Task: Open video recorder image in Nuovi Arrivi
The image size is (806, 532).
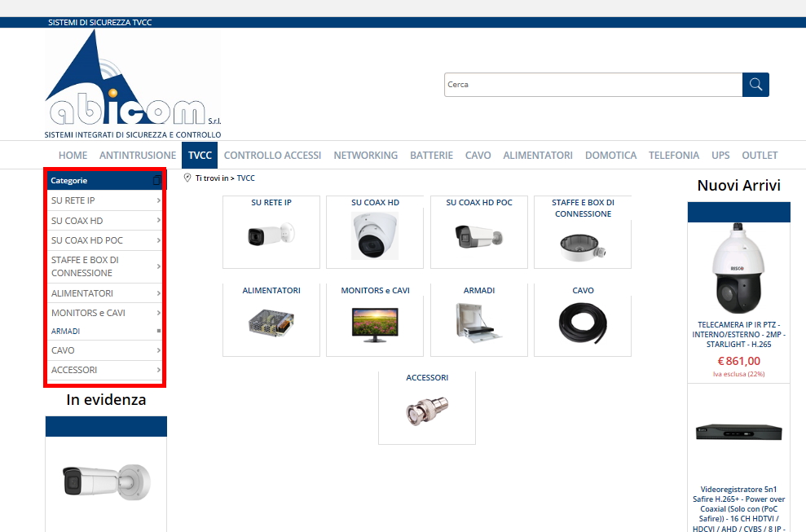Action: point(738,433)
